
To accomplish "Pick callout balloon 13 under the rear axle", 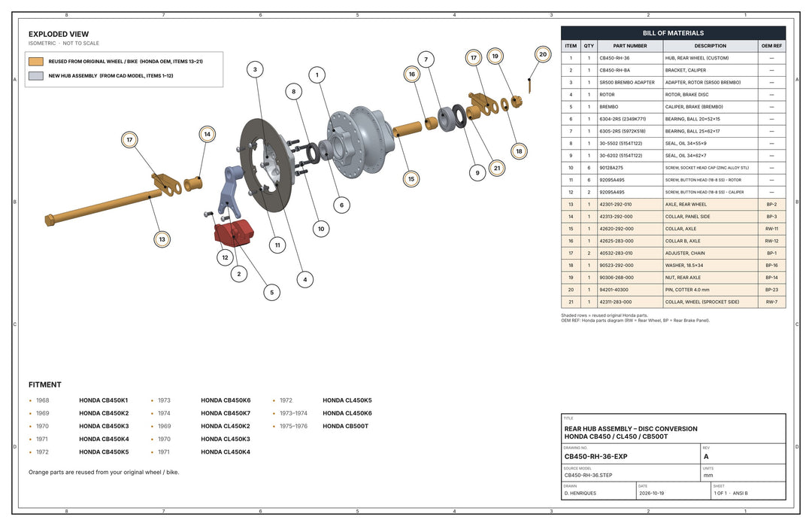I will [162, 239].
